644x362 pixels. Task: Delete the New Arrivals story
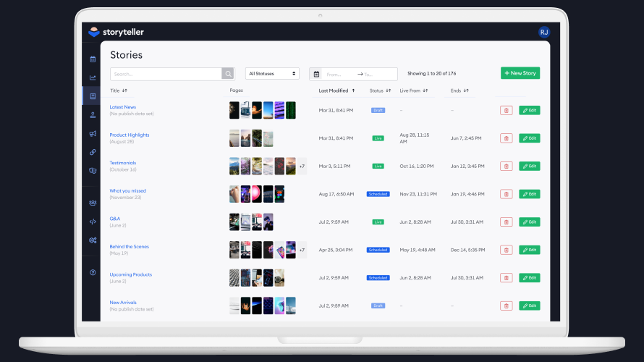click(x=506, y=306)
